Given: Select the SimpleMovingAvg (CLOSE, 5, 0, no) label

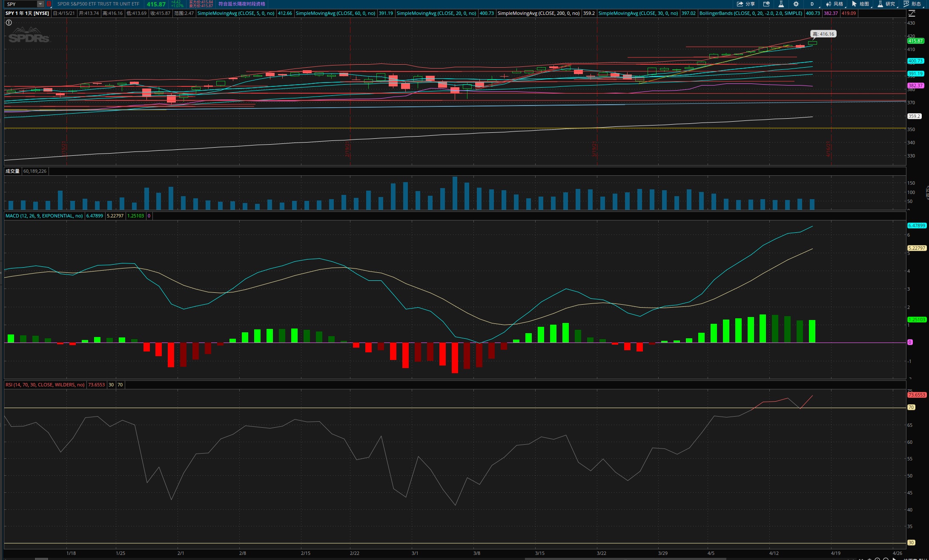Looking at the screenshot, I should 236,13.
